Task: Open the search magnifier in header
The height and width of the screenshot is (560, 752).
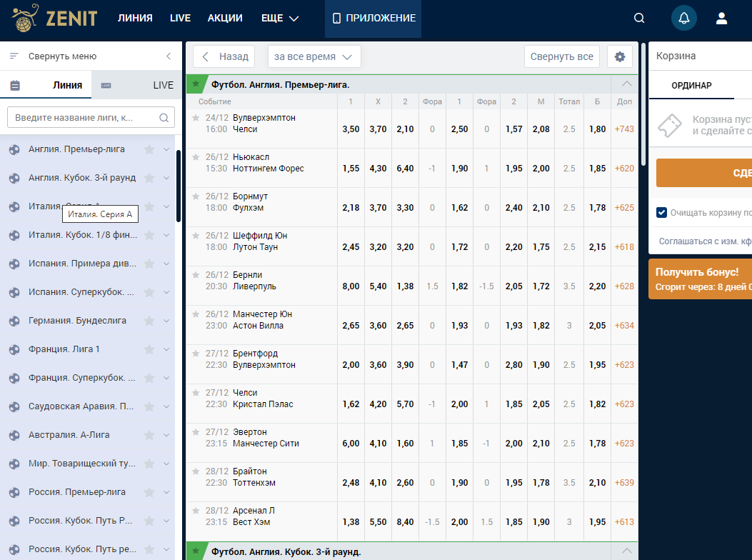Action: [639, 19]
